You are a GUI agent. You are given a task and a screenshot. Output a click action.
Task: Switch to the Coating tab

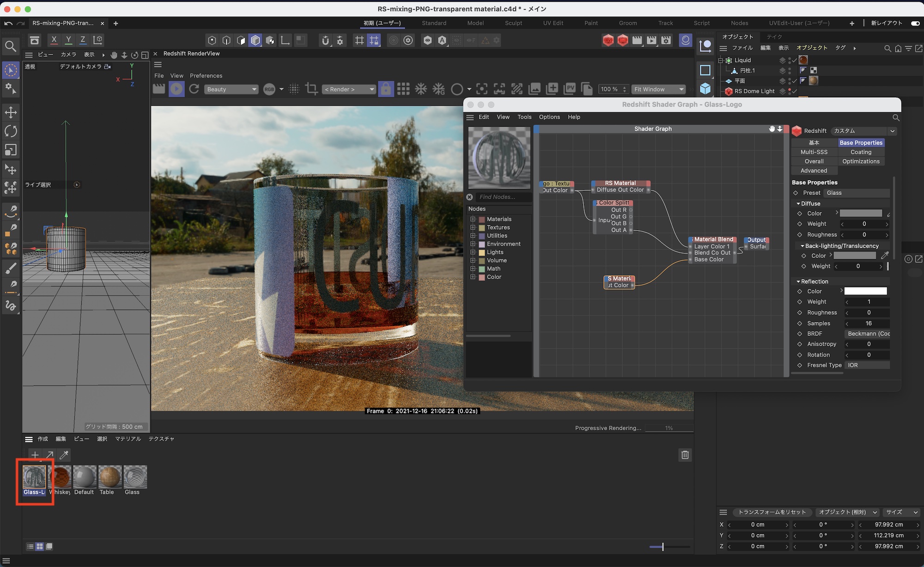(x=861, y=152)
